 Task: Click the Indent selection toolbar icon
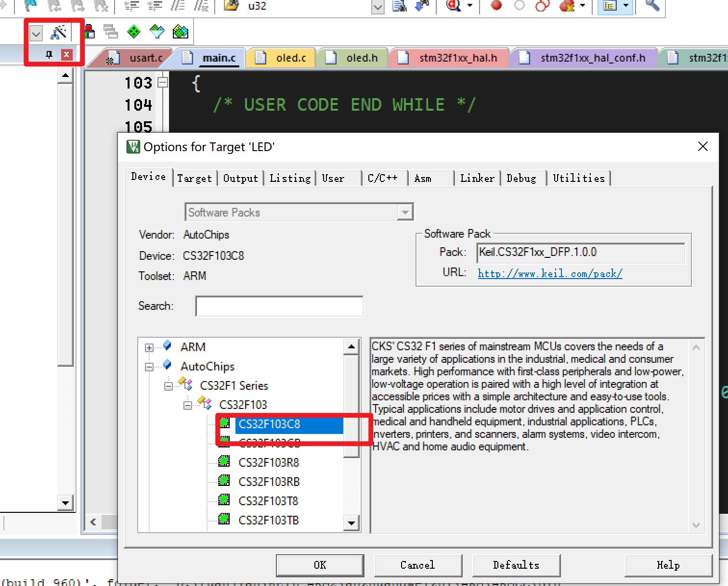pos(131,6)
